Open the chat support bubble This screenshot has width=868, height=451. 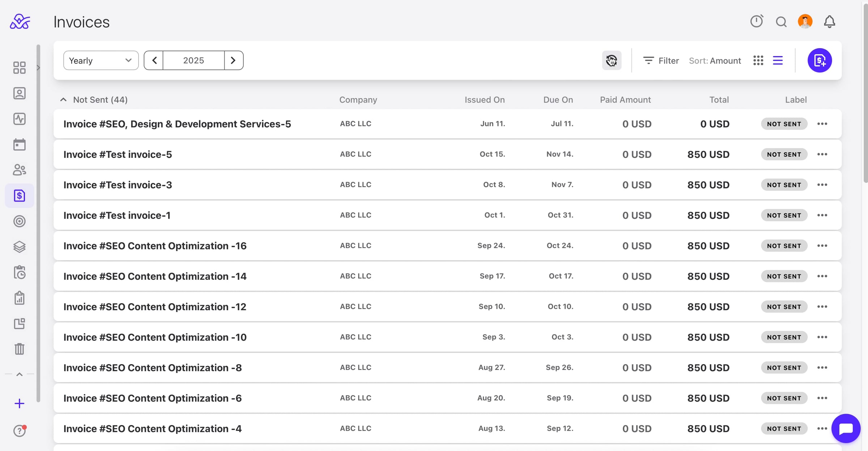click(846, 429)
